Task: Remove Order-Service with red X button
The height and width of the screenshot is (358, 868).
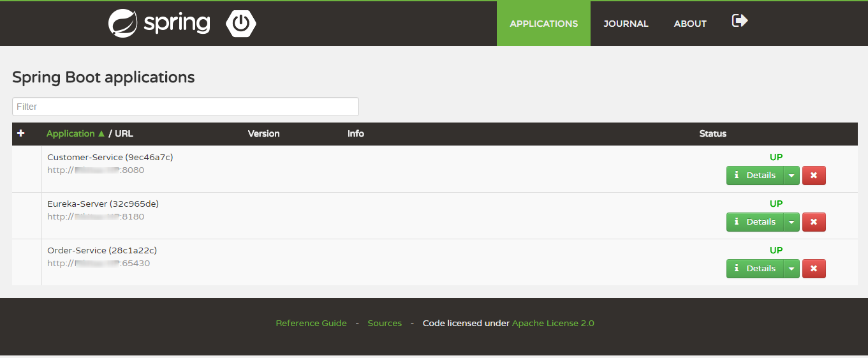Action: 814,269
